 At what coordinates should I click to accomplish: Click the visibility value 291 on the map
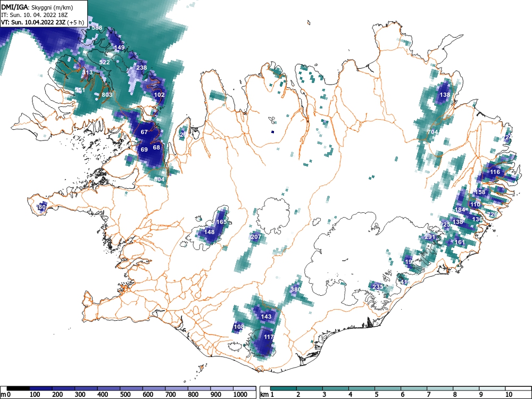coord(430,237)
